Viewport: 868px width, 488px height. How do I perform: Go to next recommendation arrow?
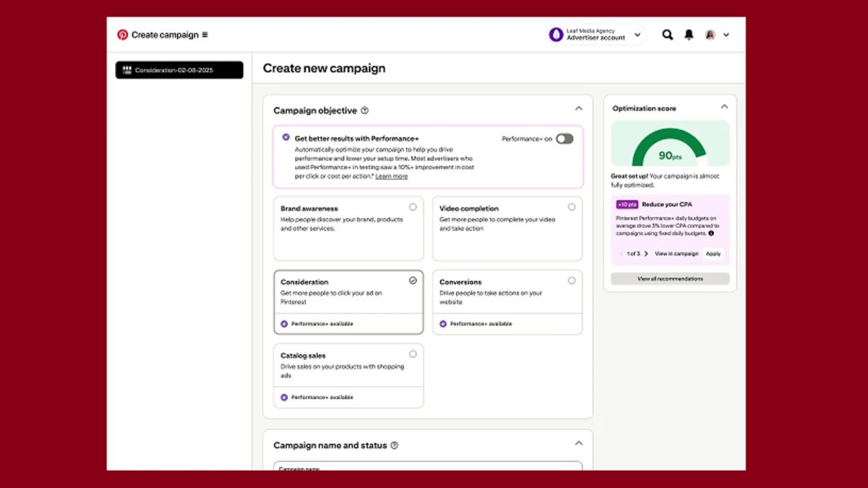click(x=646, y=254)
